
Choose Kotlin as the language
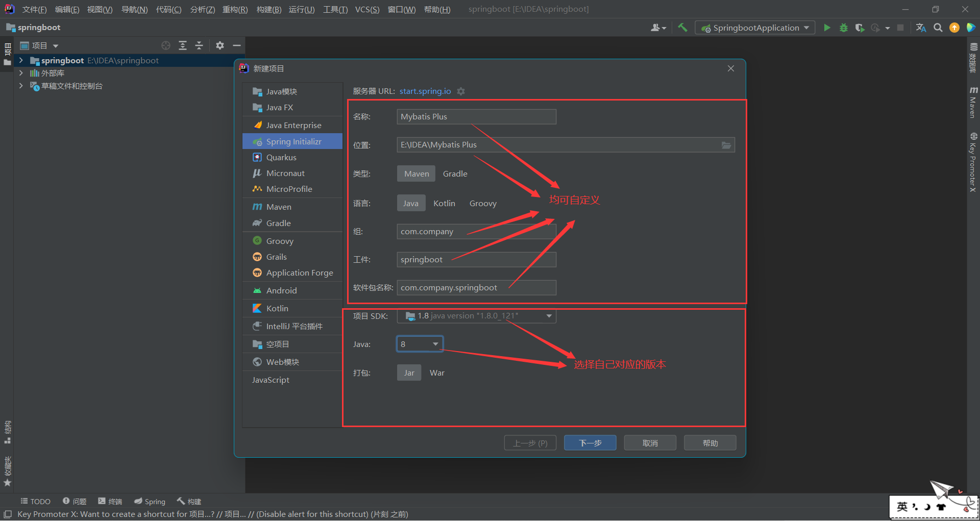pos(444,203)
